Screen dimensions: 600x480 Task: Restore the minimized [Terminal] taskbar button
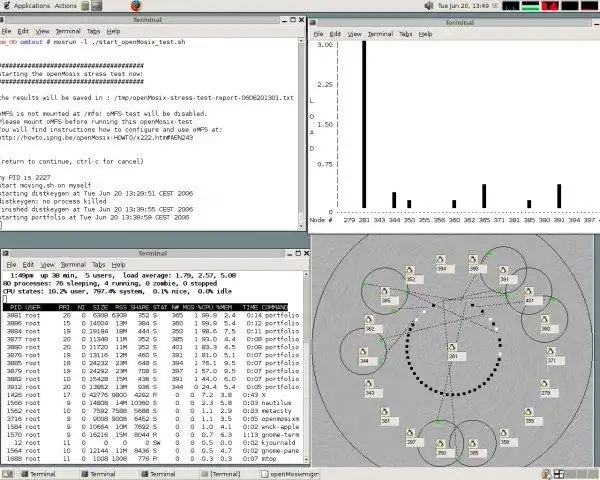click(225, 474)
